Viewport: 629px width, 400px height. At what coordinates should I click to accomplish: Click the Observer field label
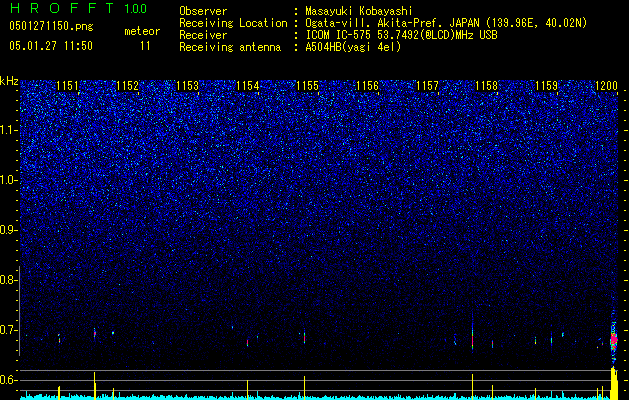[x=203, y=11]
